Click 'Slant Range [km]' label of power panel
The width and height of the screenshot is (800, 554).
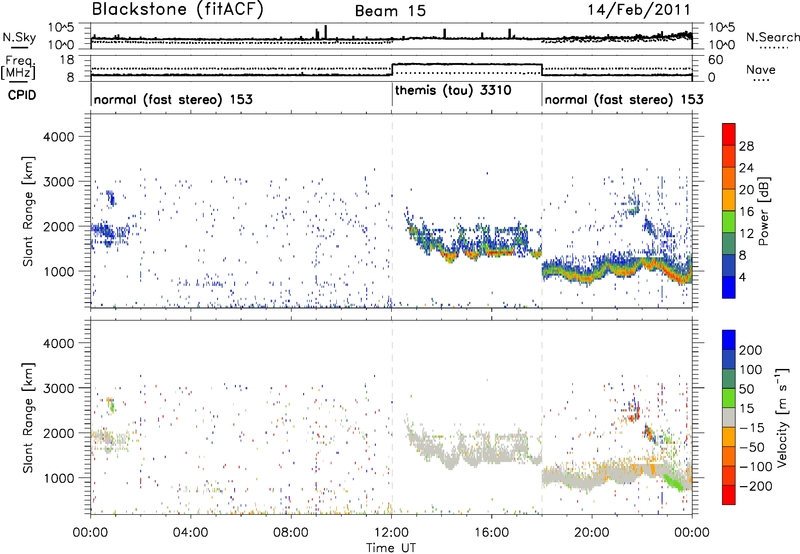(29, 211)
